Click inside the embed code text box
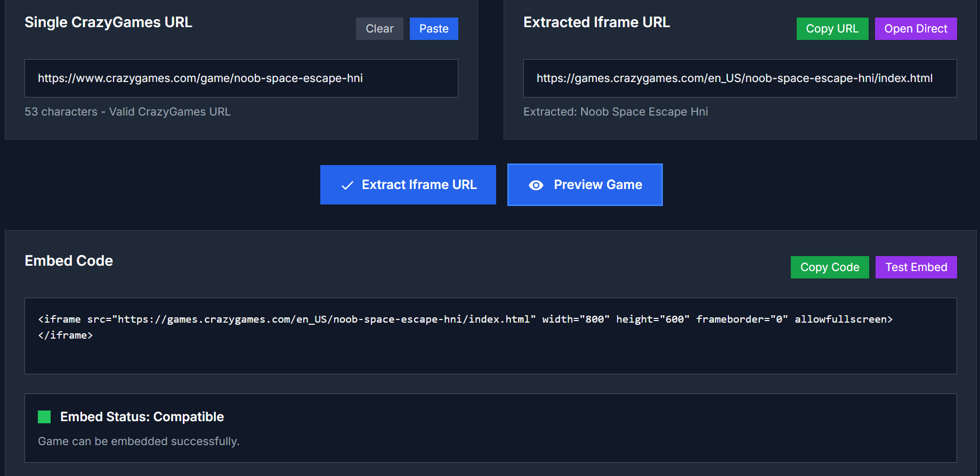Screen dimensions: 980x476 coord(491,336)
